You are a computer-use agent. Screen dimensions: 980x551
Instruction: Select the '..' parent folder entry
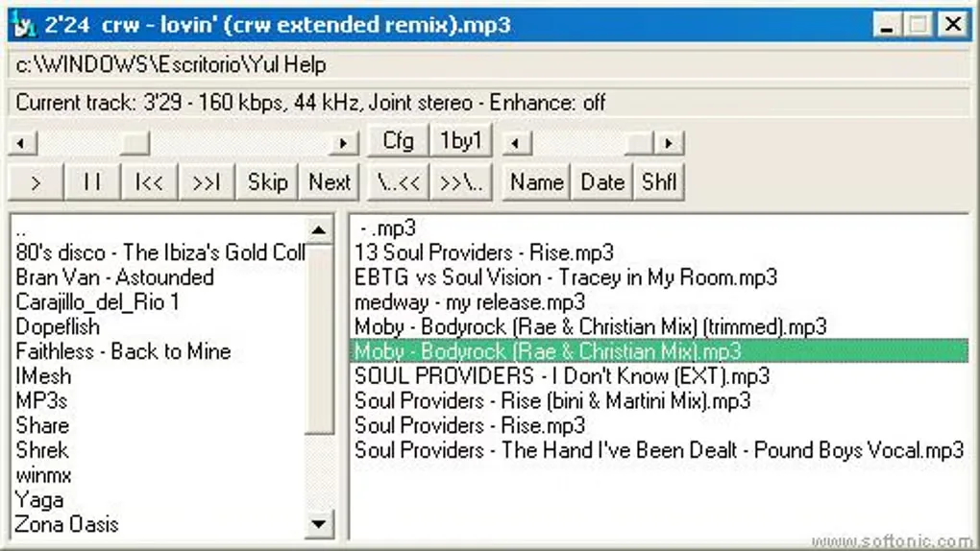click(20, 231)
